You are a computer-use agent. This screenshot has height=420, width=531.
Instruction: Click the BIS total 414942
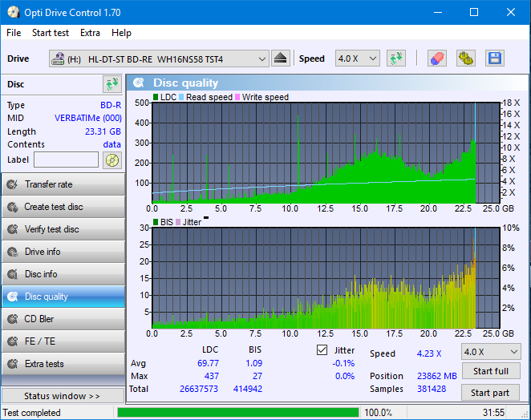(248, 389)
